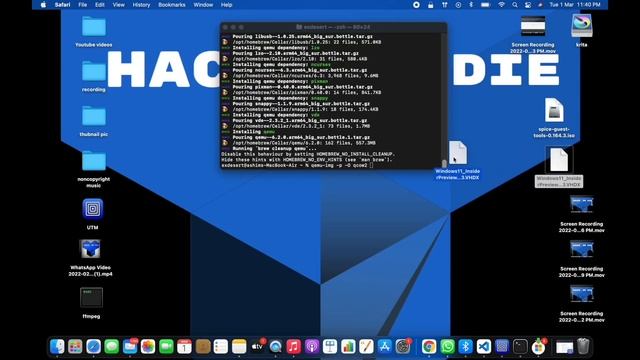The width and height of the screenshot is (640, 360).
Task: Select the noncopyright music folder
Action: pyautogui.click(x=94, y=161)
